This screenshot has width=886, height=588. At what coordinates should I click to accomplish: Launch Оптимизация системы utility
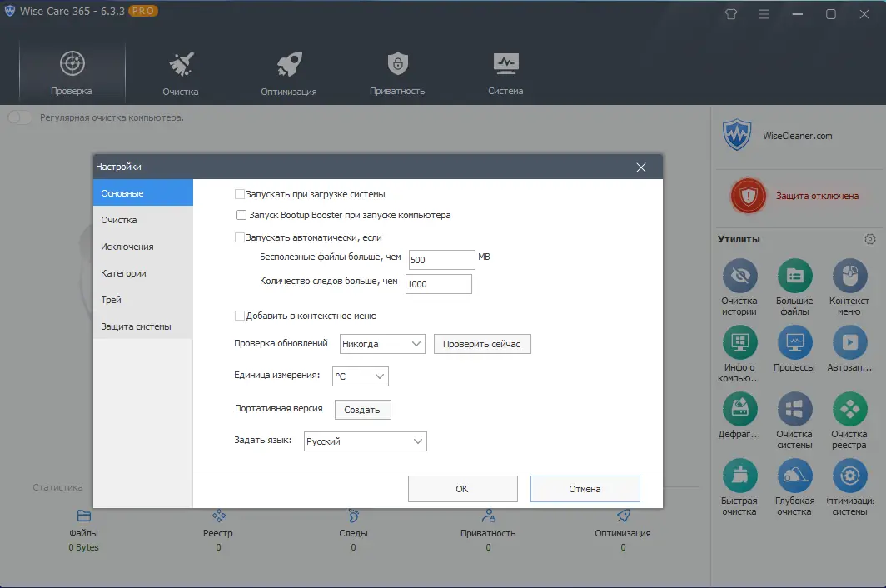click(x=849, y=476)
